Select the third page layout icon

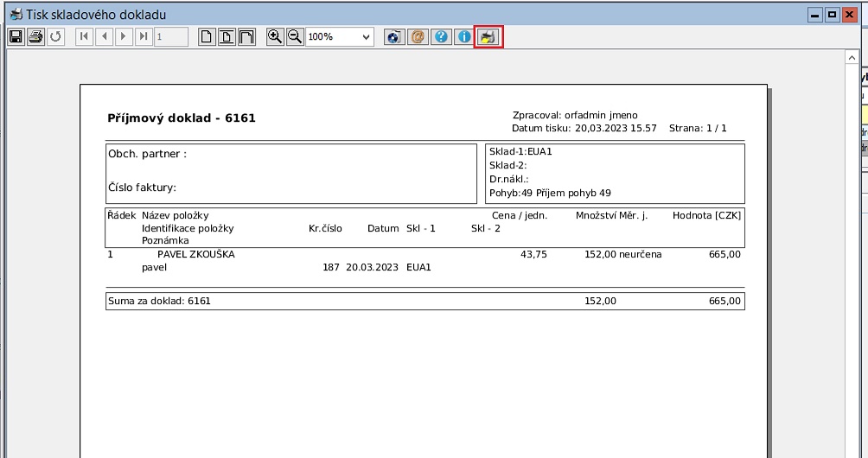click(246, 37)
